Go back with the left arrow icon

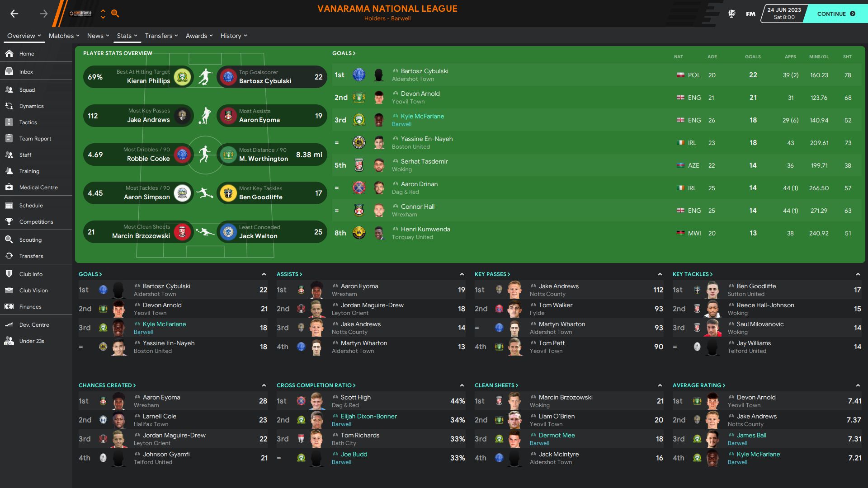pyautogui.click(x=14, y=14)
